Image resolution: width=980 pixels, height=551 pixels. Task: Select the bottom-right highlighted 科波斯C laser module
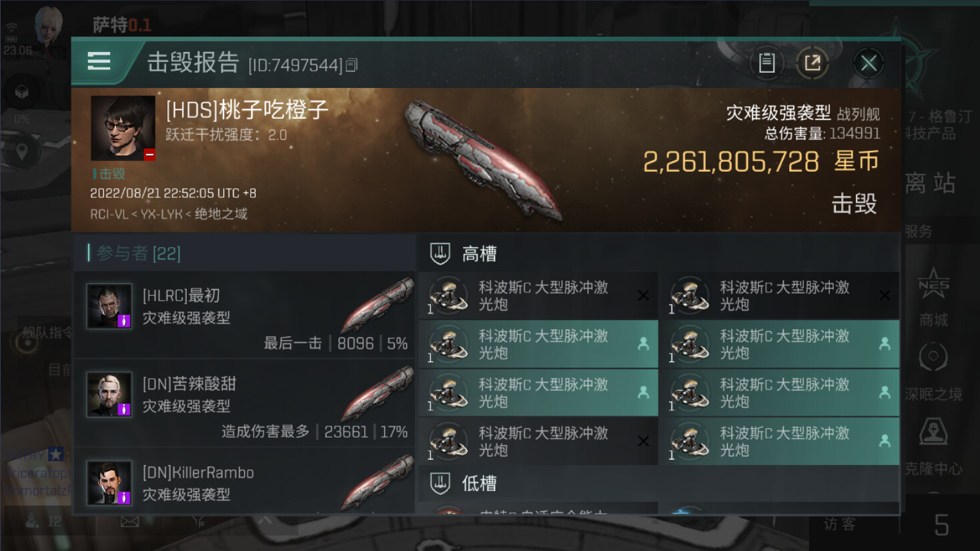pyautogui.click(x=779, y=441)
